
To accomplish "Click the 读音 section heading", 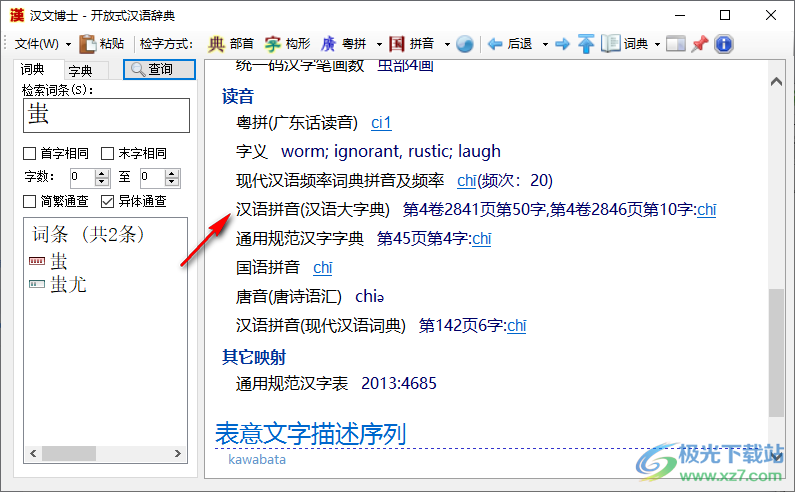I will (238, 96).
